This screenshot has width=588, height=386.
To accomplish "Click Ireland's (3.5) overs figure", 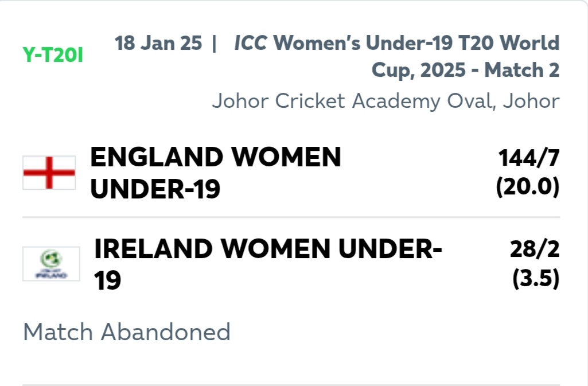I will 536,278.
